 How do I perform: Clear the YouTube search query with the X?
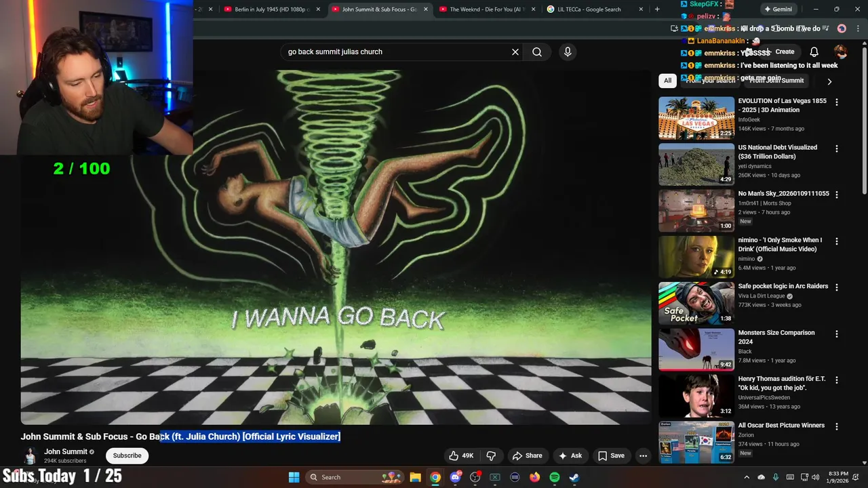[515, 52]
